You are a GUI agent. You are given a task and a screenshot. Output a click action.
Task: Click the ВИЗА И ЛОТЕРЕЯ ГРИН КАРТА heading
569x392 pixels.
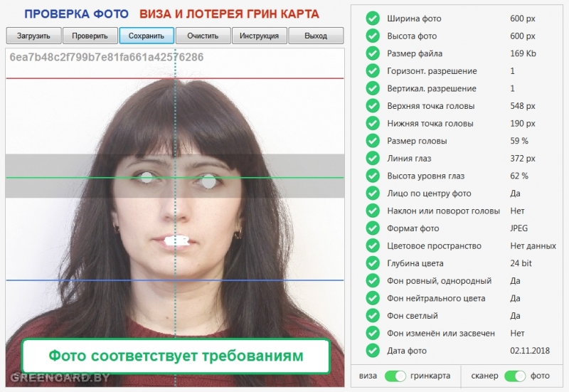(x=229, y=14)
